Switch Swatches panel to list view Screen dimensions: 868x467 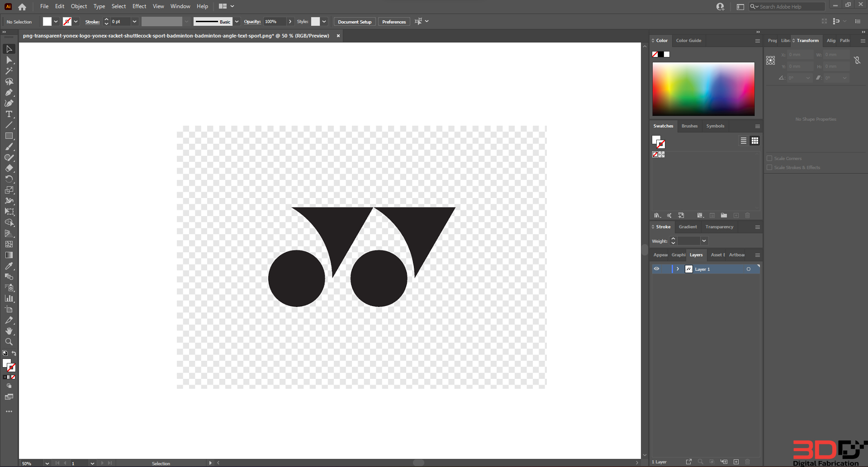point(743,141)
